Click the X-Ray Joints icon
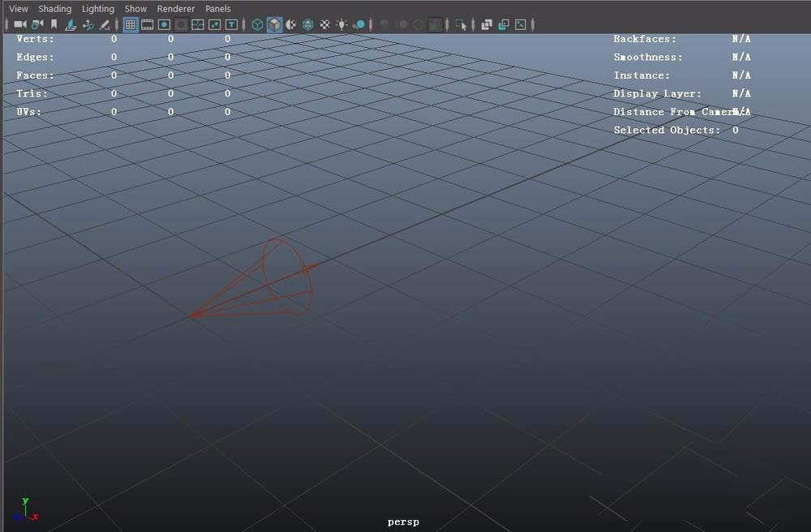Viewport: 811px width, 532px height. [521, 24]
